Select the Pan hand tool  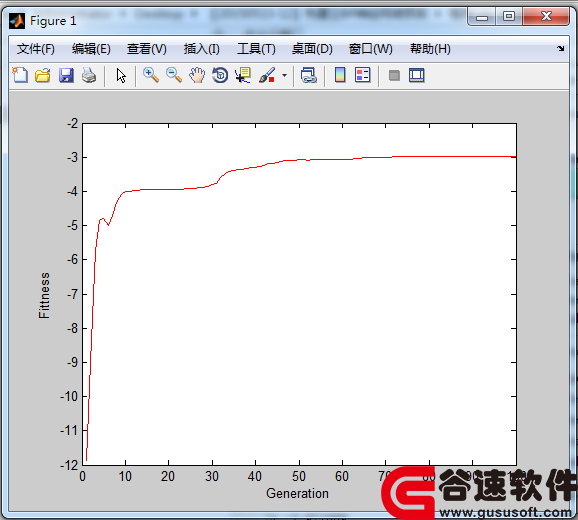point(197,75)
